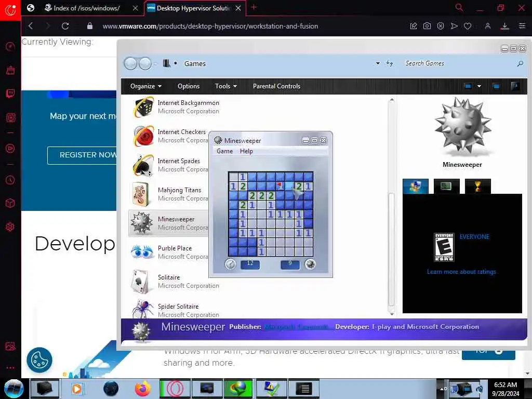This screenshot has height=399, width=532.
Task: Click the Games Explorer back button
Action: 130,63
